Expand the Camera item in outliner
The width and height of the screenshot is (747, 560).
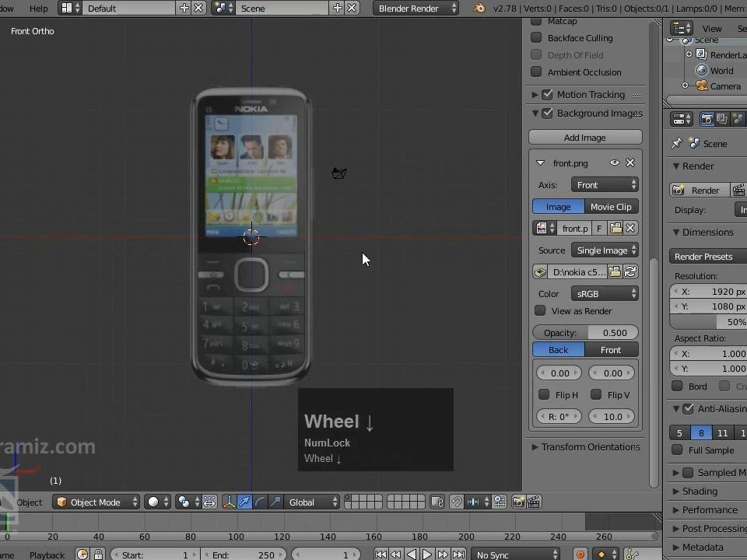pyautogui.click(x=685, y=86)
